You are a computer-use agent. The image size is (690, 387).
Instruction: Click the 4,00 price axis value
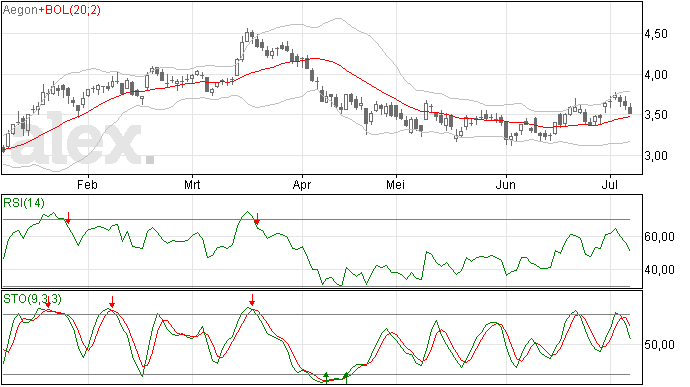656,75
